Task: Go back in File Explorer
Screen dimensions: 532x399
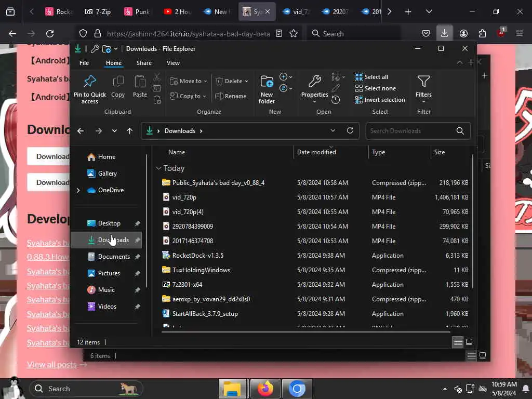Action: [x=81, y=131]
